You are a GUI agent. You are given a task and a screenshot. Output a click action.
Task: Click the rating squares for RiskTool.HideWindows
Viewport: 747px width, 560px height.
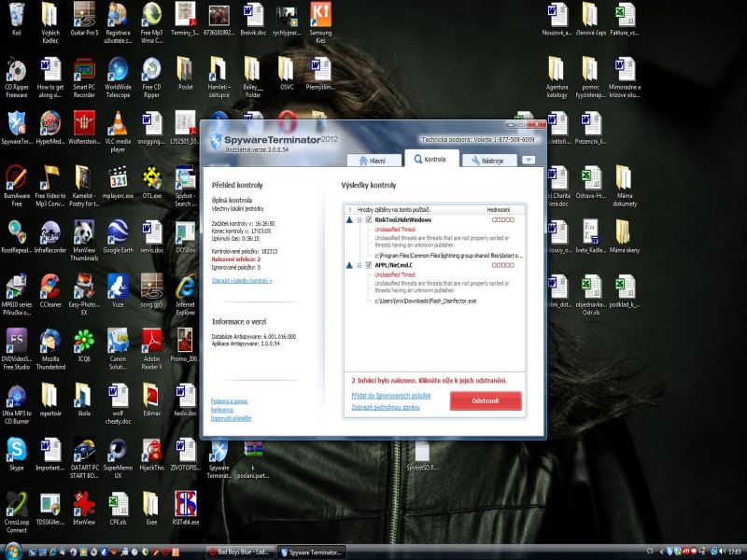pyautogui.click(x=503, y=220)
